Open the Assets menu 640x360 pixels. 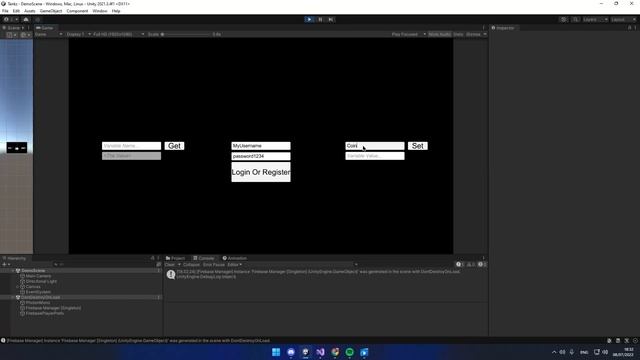click(29, 11)
